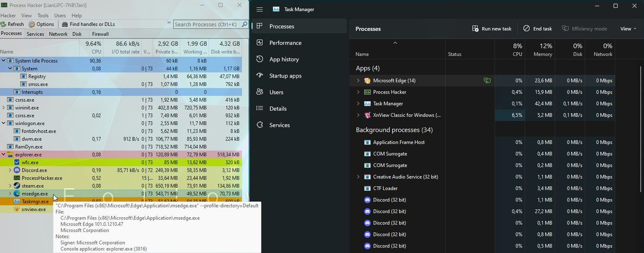Open Users menu in Process Hacker
This screenshot has width=644, height=253.
pos(60,16)
